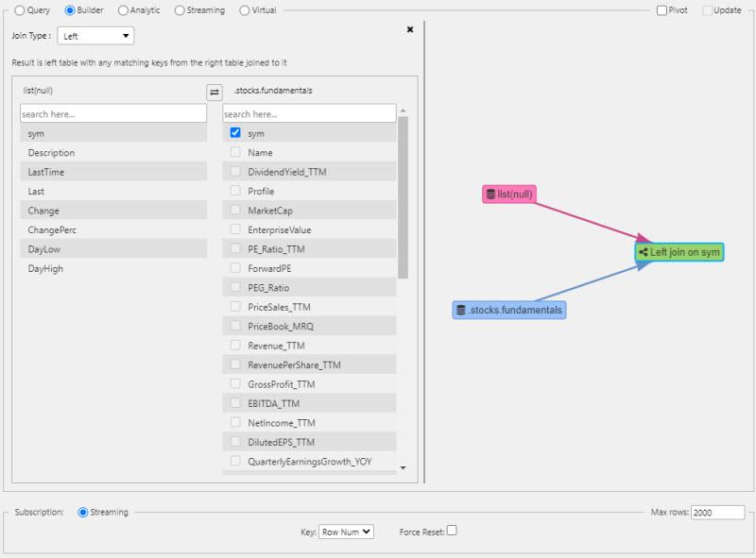Select the .stocks.fundamentals diagram node

509,310
